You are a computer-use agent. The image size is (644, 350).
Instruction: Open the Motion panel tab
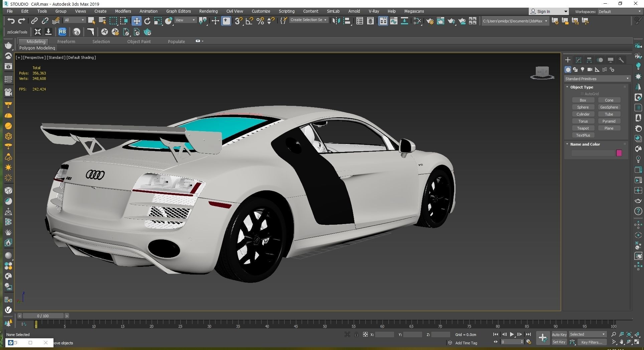600,60
